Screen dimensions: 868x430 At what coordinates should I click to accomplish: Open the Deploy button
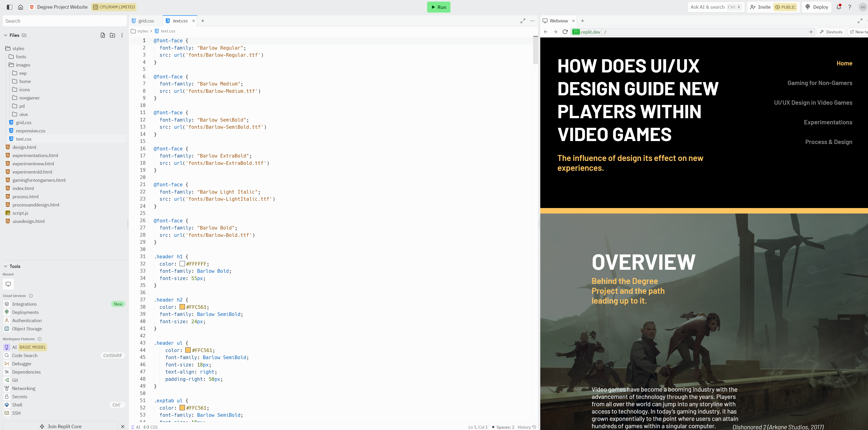[x=817, y=7]
